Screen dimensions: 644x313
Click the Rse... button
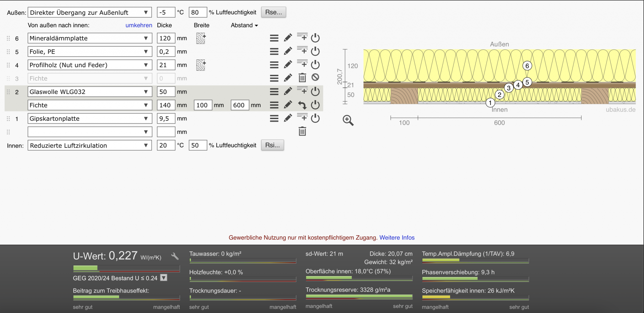pyautogui.click(x=273, y=12)
